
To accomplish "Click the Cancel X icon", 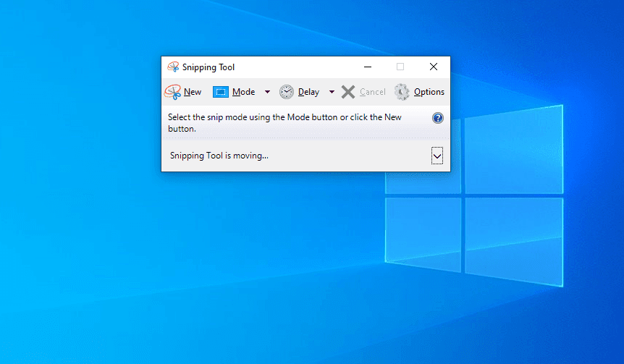I will point(348,92).
